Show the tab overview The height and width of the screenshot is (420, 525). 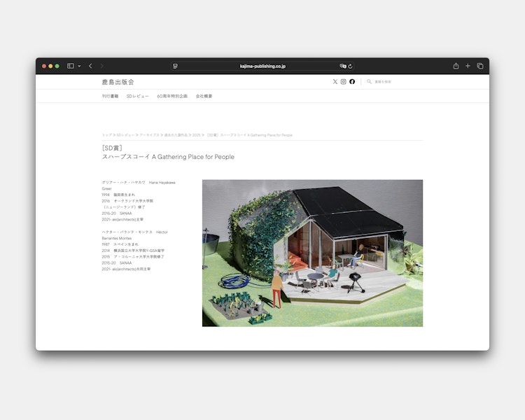479,66
